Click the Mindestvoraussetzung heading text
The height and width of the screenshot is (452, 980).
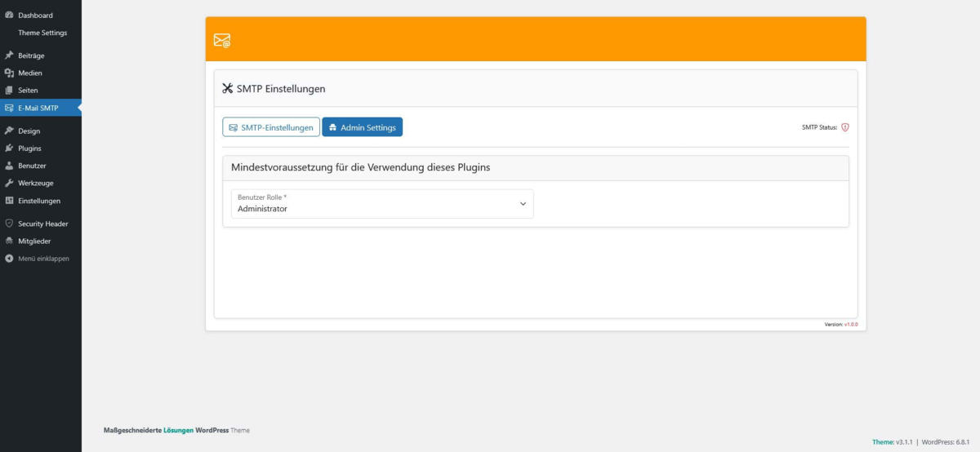pos(361,167)
